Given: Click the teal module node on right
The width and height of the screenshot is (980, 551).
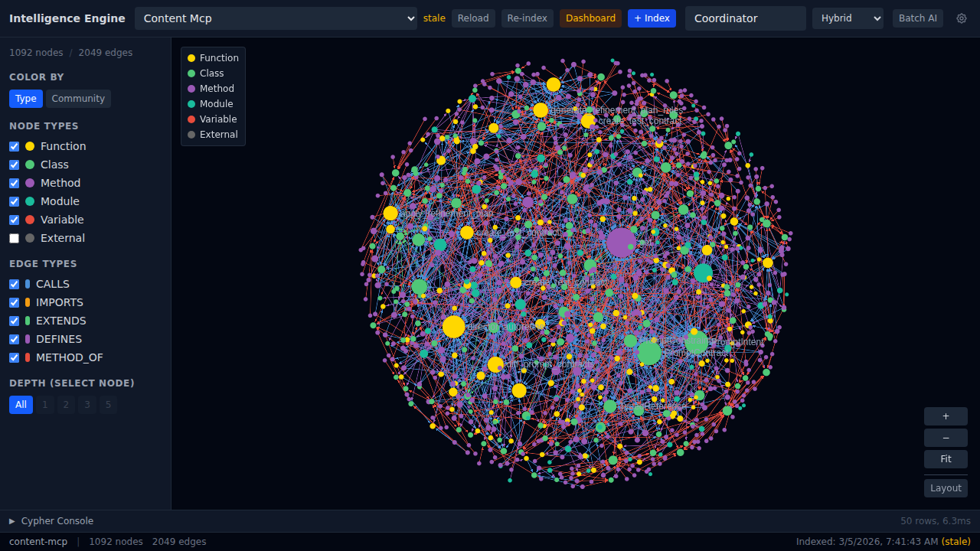Looking at the screenshot, I should [703, 273].
